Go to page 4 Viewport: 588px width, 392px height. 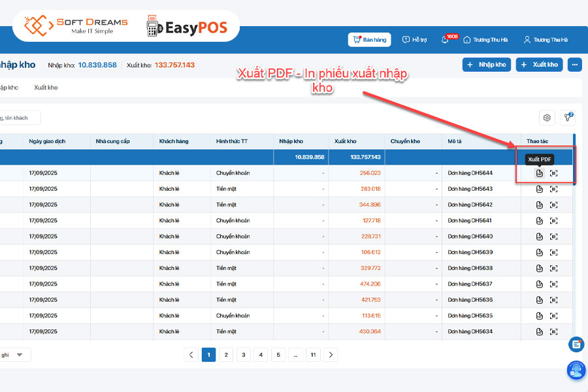261,355
